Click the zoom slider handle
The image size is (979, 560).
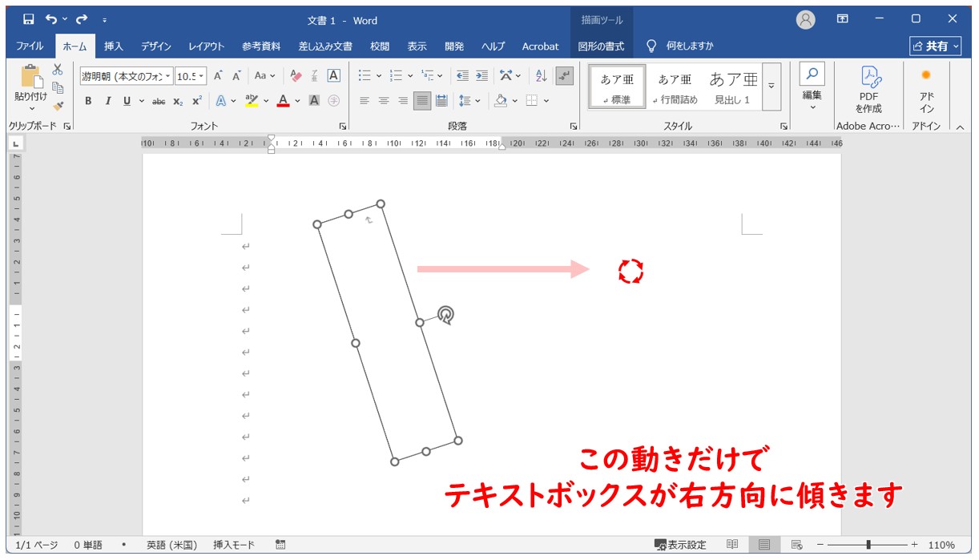click(868, 545)
